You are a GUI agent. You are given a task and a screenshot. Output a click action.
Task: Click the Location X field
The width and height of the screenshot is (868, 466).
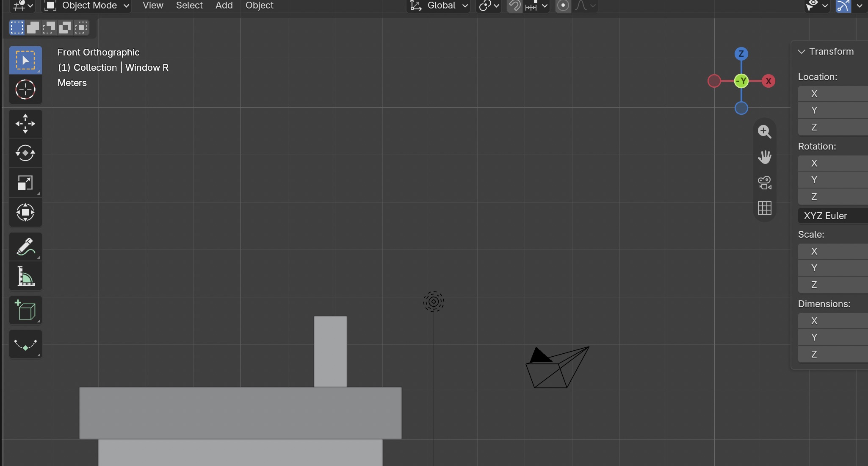[x=833, y=94]
